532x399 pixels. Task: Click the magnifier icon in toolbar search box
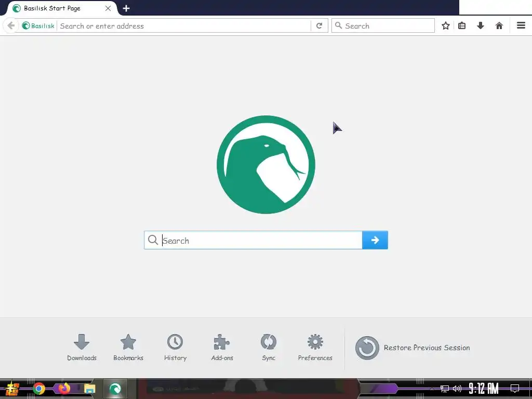(x=338, y=25)
